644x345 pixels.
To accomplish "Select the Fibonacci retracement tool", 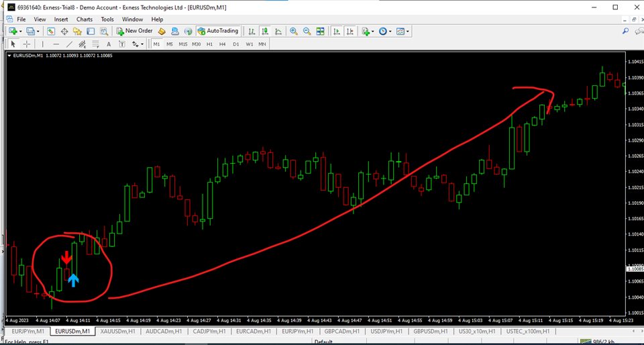I will click(95, 44).
